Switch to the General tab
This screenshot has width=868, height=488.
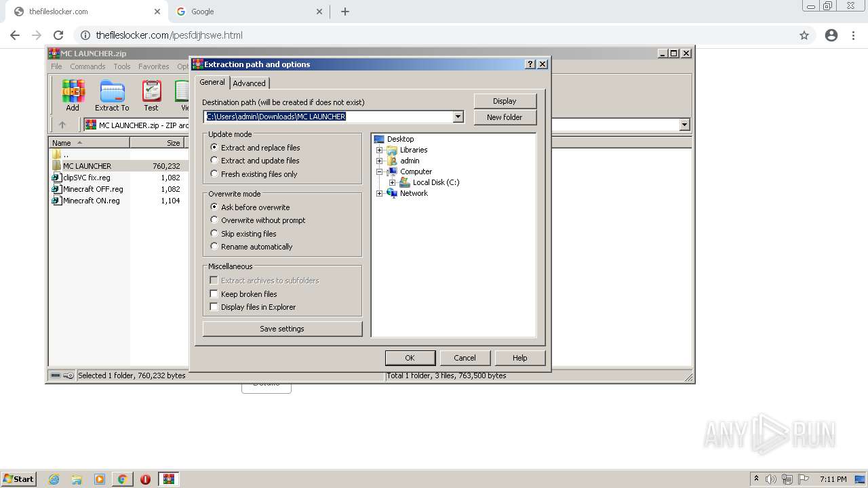[x=212, y=82]
